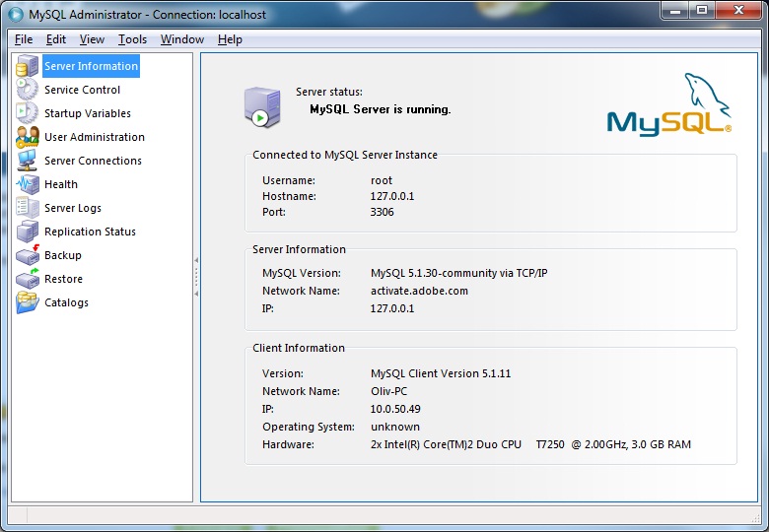The height and width of the screenshot is (532, 769).
Task: Maximize the MySQL Administrator window
Action: pos(702,10)
